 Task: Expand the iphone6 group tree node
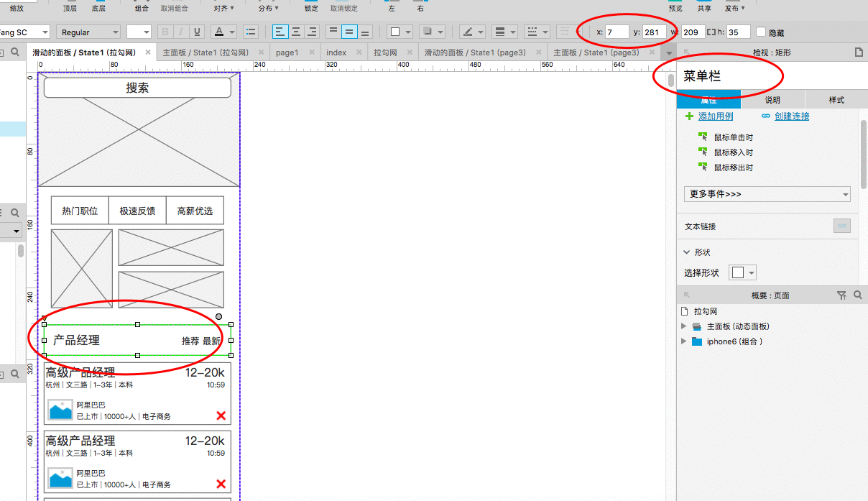(684, 341)
